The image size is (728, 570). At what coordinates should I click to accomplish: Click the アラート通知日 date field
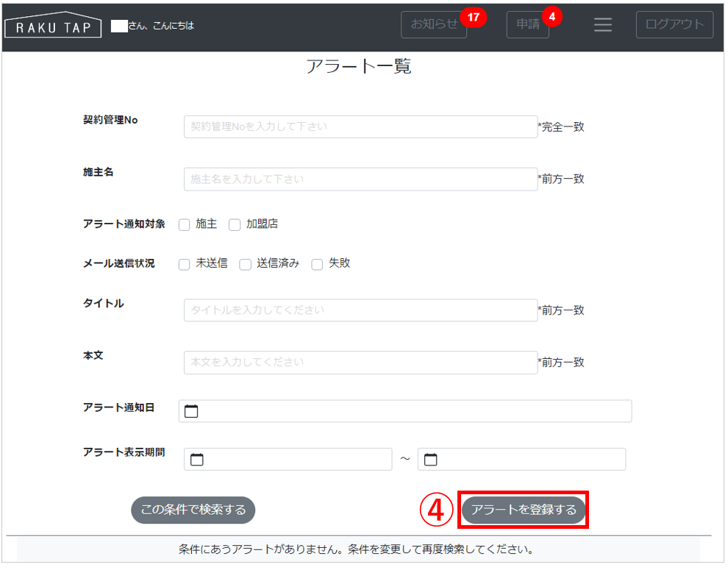pos(405,411)
